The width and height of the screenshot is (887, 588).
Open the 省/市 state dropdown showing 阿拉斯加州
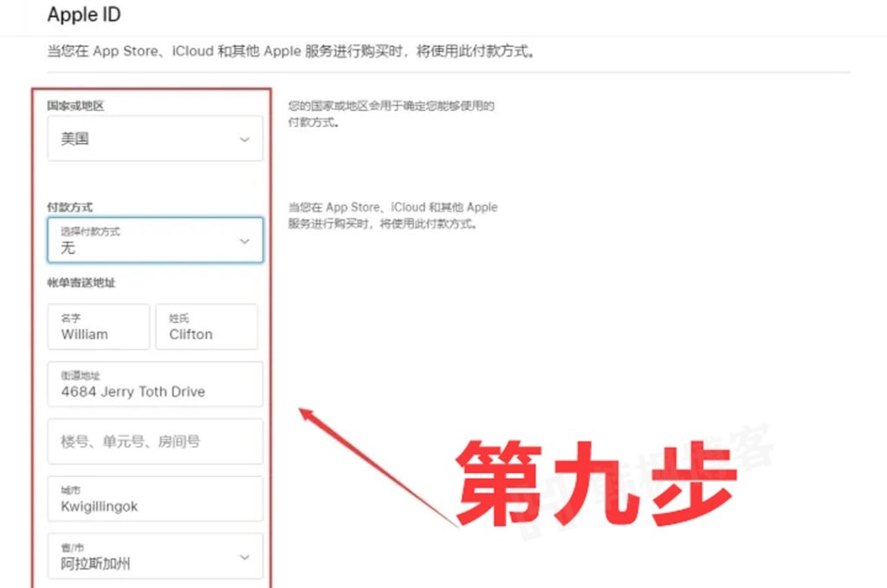click(x=154, y=557)
